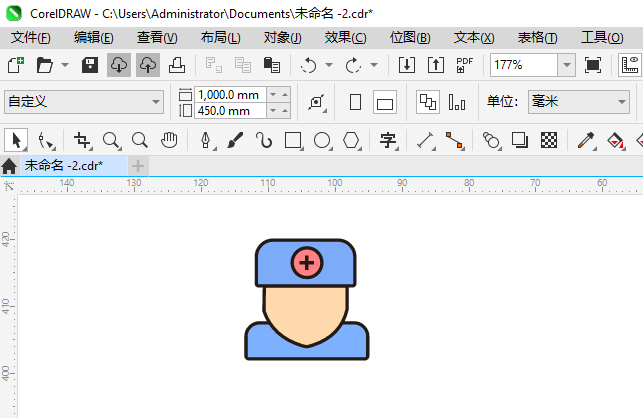Select the Shape edit tool
This screenshot has height=418, width=643.
(46, 141)
